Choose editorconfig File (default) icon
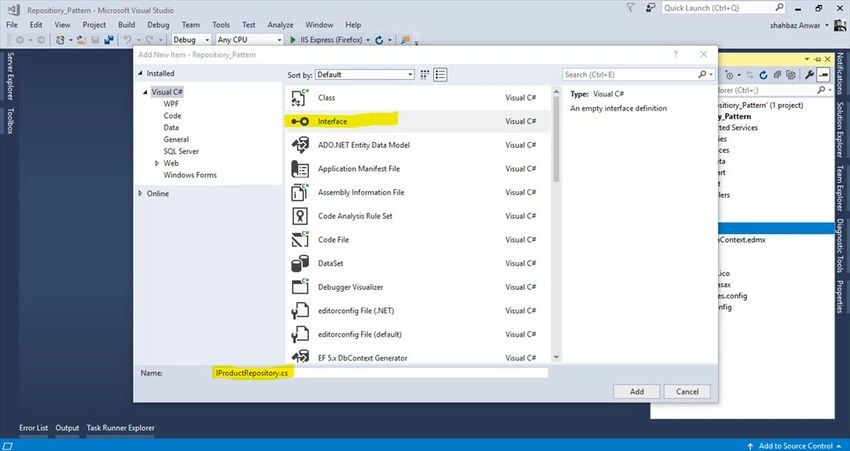Image resolution: width=850 pixels, height=451 pixels. pos(300,334)
